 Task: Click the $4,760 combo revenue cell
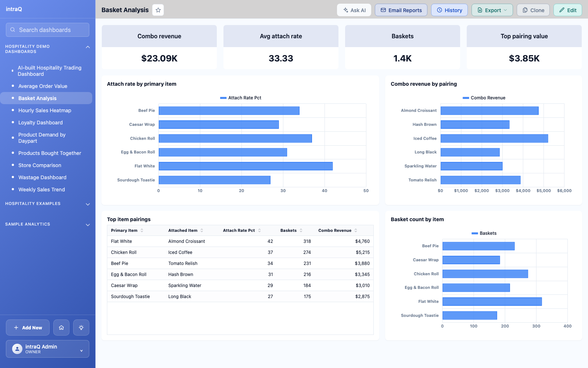pos(362,241)
